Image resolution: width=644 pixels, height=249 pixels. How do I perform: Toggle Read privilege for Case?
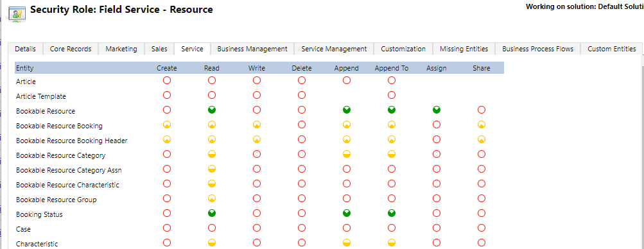point(212,228)
